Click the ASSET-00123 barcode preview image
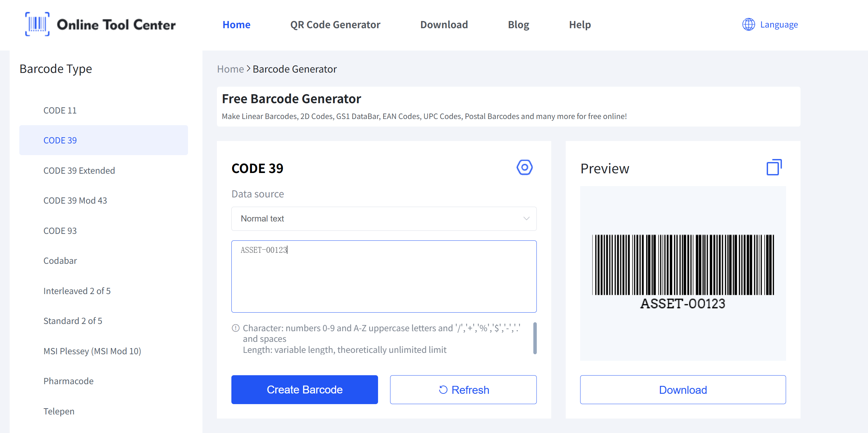This screenshot has height=433, width=868. pyautogui.click(x=683, y=272)
